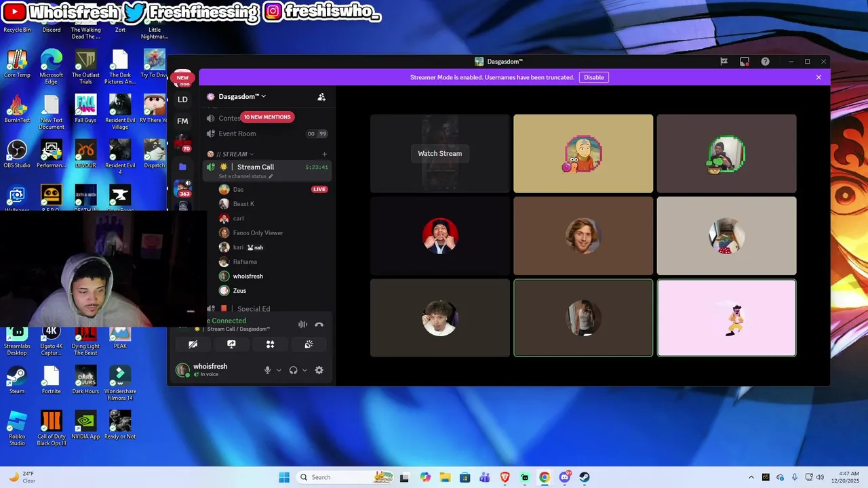
Task: Open Steam from the taskbar
Action: pyautogui.click(x=585, y=477)
